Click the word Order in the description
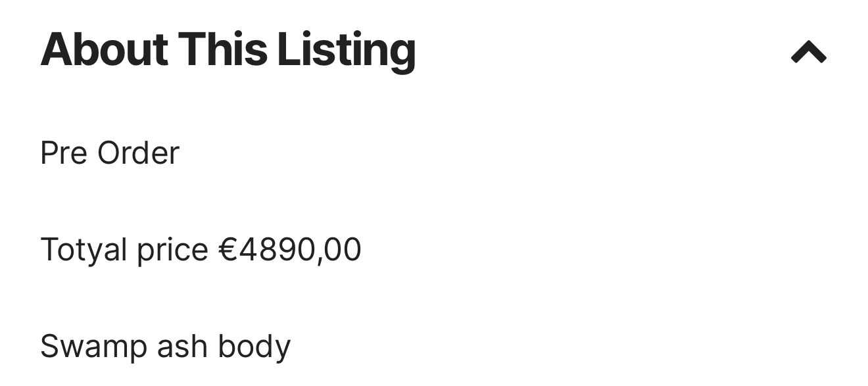The width and height of the screenshot is (868, 386). (x=138, y=153)
